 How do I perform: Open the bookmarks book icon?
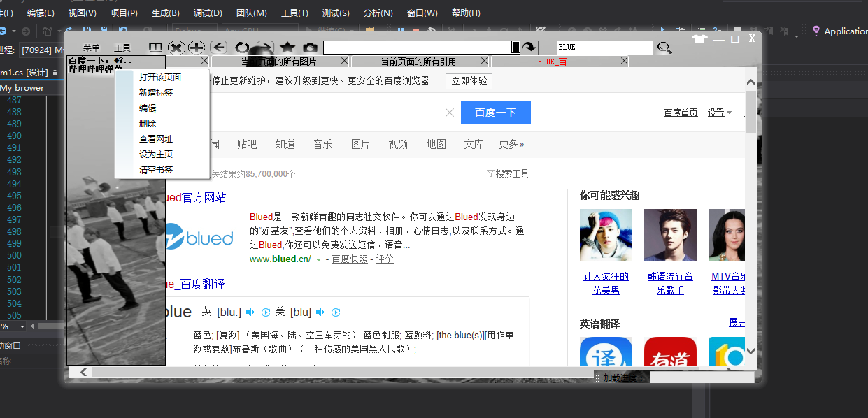point(155,48)
